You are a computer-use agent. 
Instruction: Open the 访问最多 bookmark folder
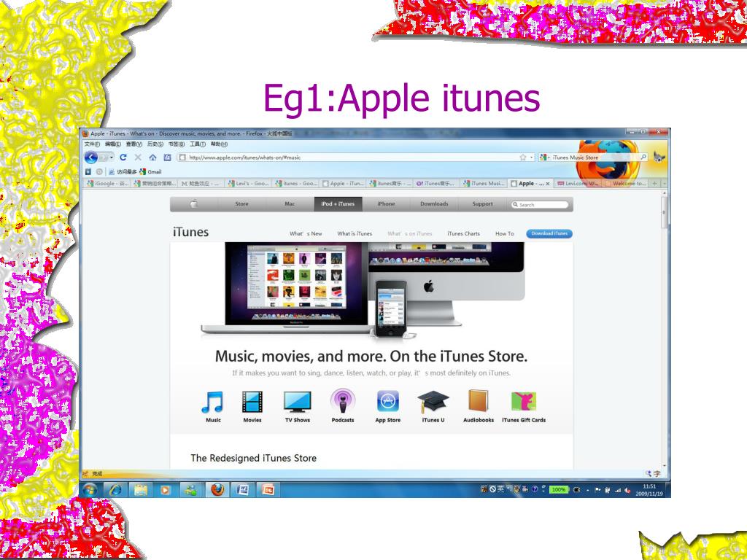(123, 172)
